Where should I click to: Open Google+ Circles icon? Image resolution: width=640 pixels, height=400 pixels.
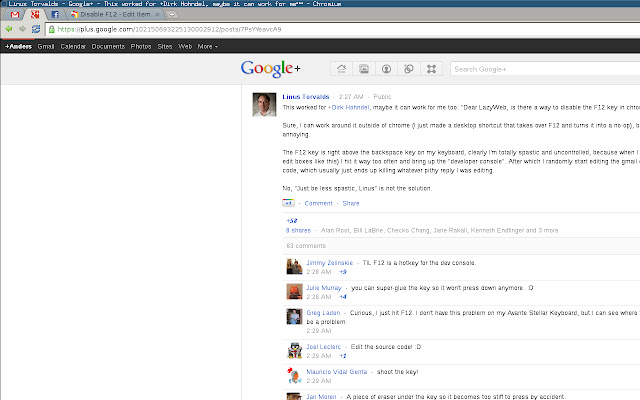409,69
